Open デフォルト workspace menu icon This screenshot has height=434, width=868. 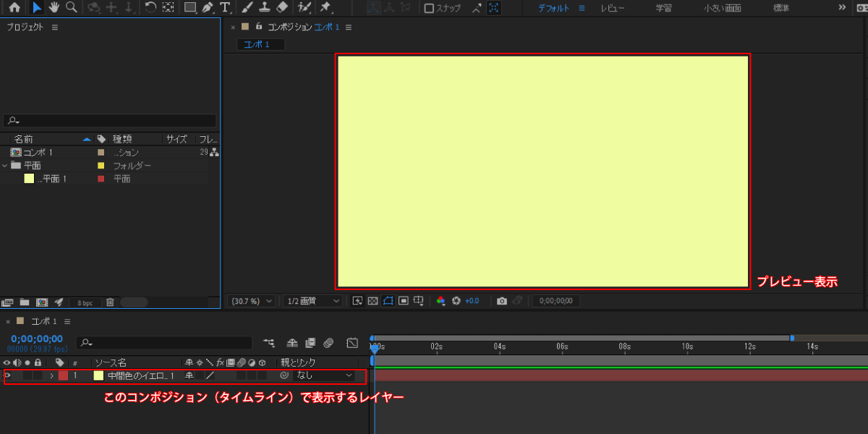click(582, 8)
